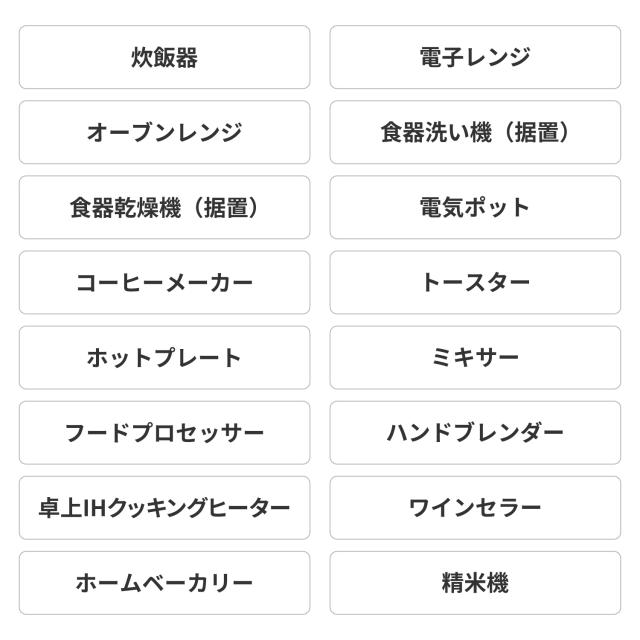
Task: Click 卓上IHクッキングヒーター button
Action: point(164,508)
